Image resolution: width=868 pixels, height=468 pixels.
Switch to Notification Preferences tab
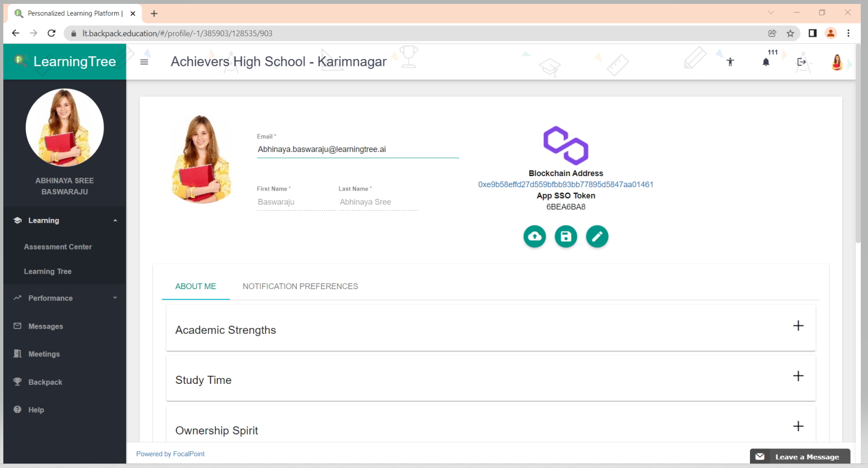coord(300,286)
